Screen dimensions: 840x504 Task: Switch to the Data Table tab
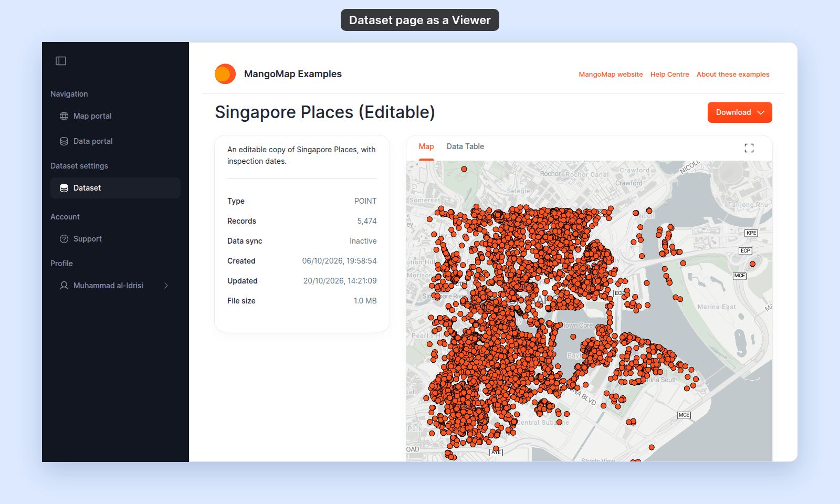point(465,146)
